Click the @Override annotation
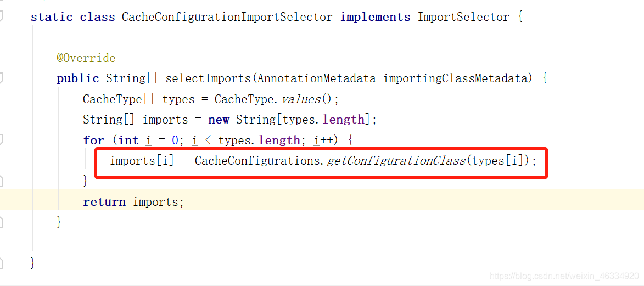Image resolution: width=644 pixels, height=286 pixels. [86, 58]
